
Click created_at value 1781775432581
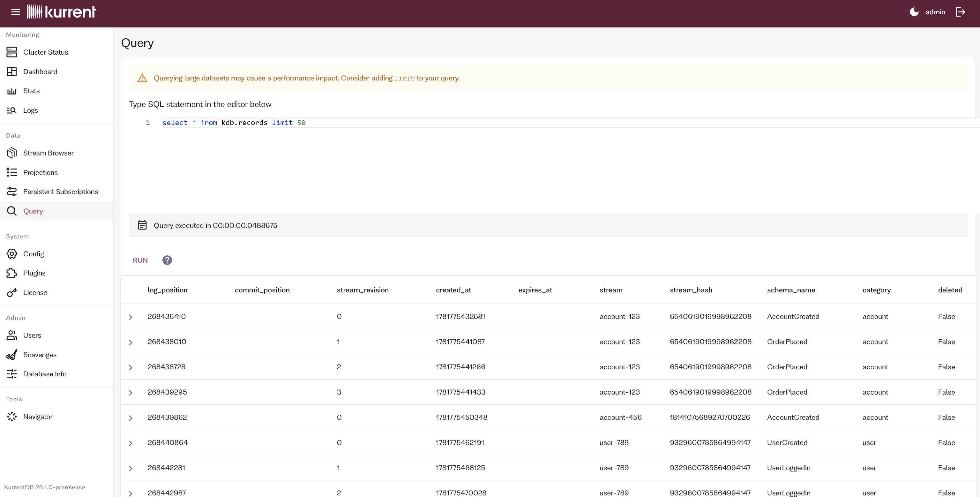coord(460,316)
